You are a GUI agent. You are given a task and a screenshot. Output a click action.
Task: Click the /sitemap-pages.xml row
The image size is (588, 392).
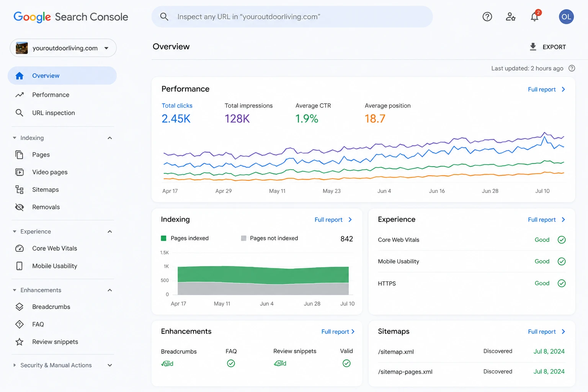click(x=471, y=371)
